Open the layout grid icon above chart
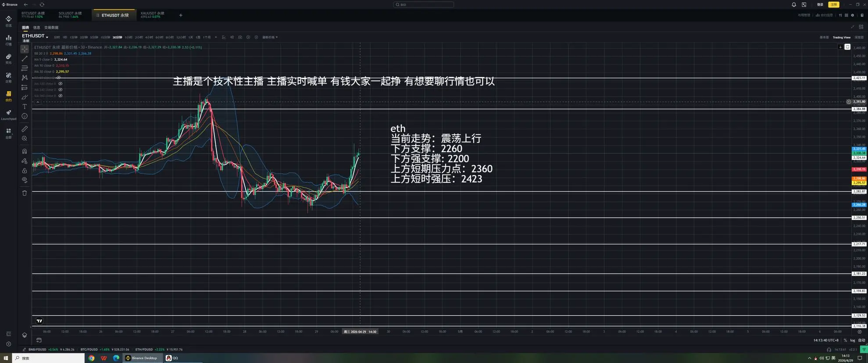 [861, 27]
